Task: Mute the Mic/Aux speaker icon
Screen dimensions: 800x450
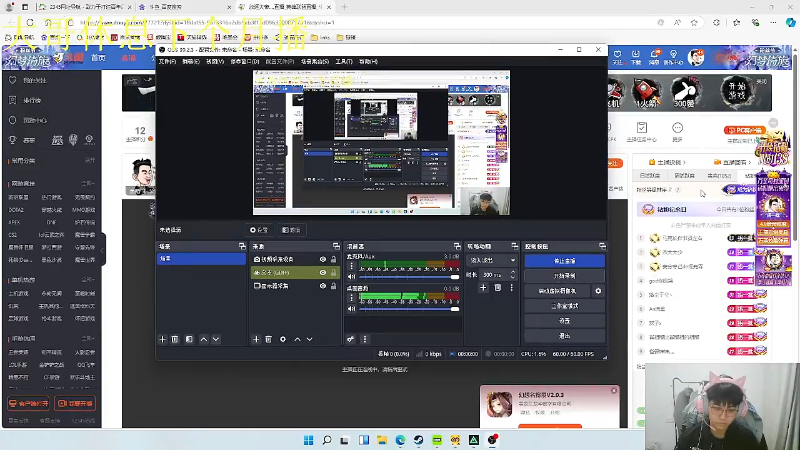Action: 351,277
